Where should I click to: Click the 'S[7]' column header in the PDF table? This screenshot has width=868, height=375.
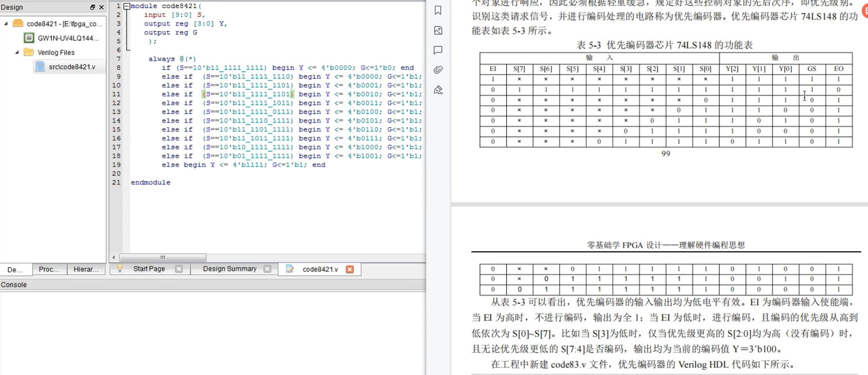click(x=519, y=69)
